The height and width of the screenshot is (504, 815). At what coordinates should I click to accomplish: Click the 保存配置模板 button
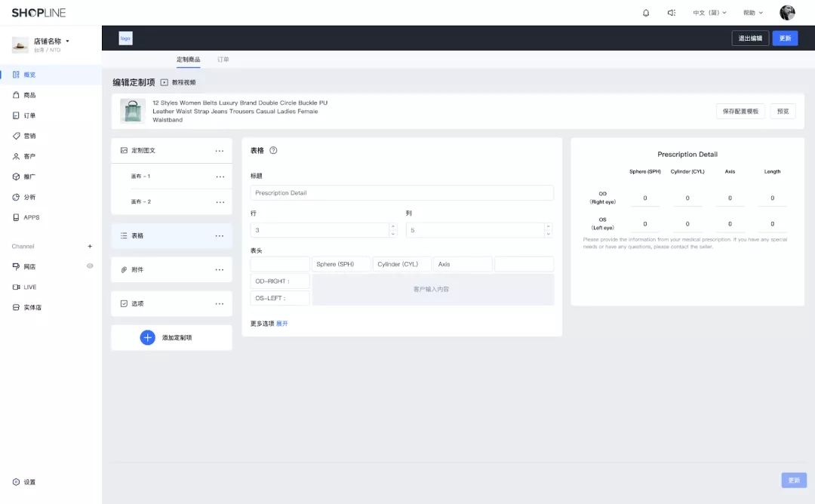click(x=740, y=111)
